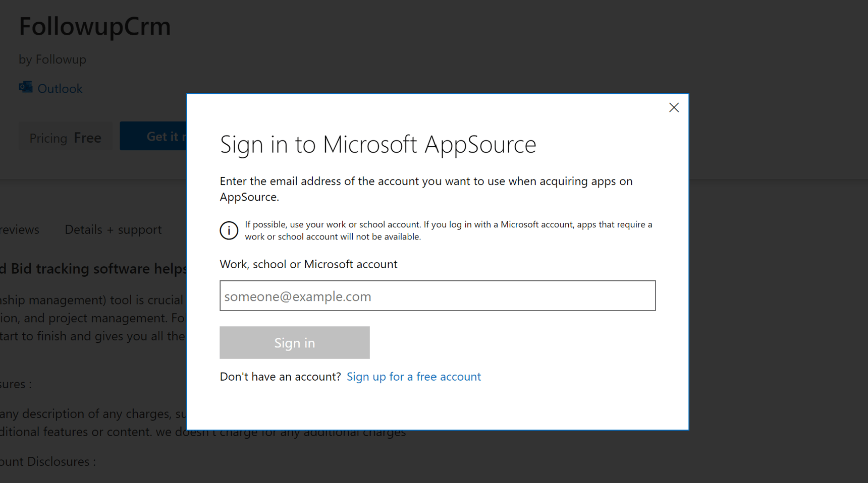
Task: Click the Outlook link behind the dialog
Action: click(x=60, y=89)
